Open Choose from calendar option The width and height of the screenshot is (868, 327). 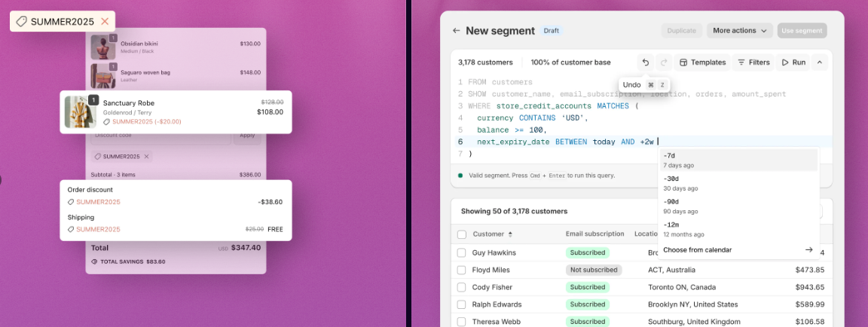[x=737, y=249]
